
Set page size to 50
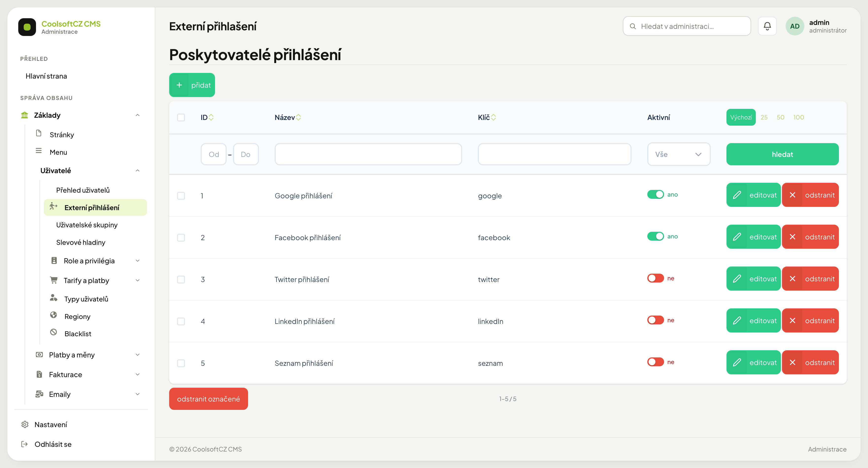(x=780, y=117)
